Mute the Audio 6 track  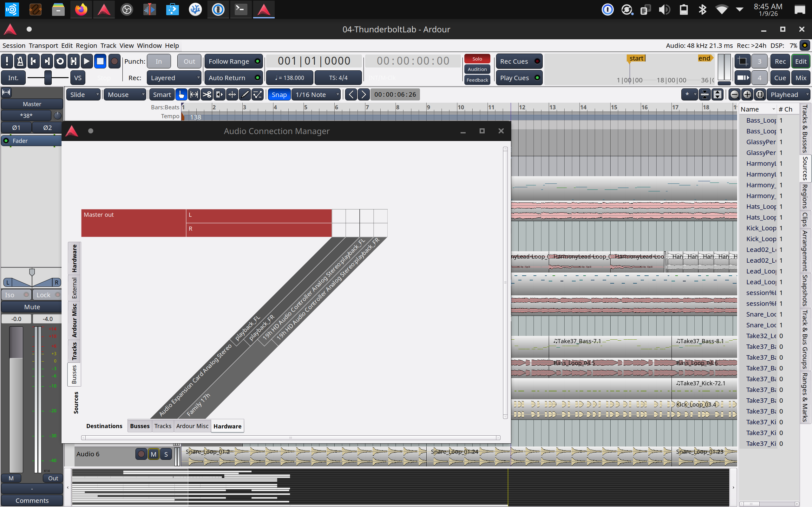click(x=153, y=454)
